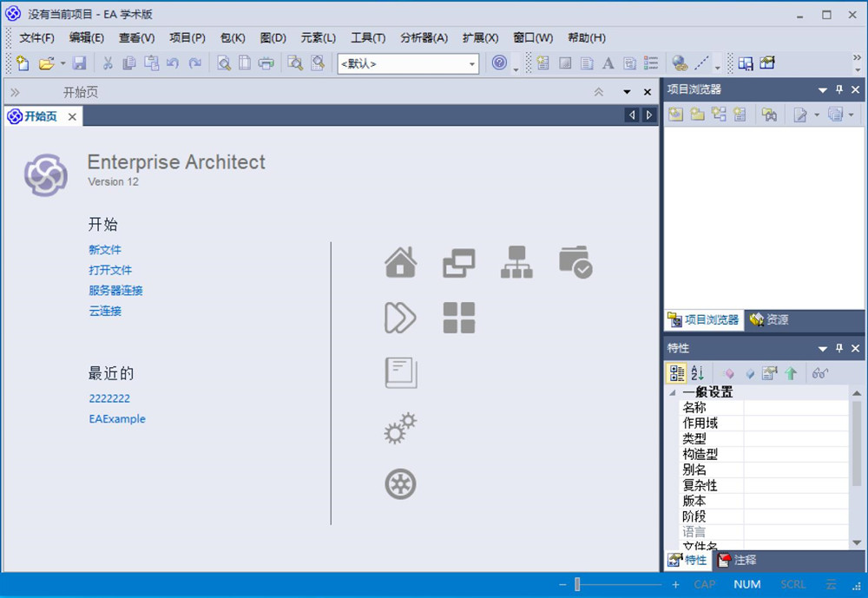Collapse the 开始页 header with double up chevron
This screenshot has width=868, height=598.
tap(598, 92)
